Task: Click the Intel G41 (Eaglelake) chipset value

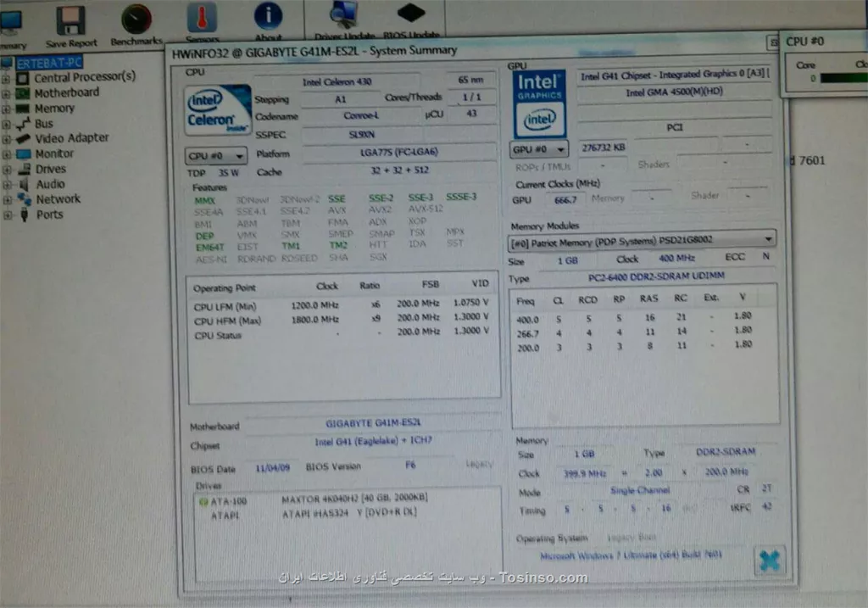Action: [373, 441]
